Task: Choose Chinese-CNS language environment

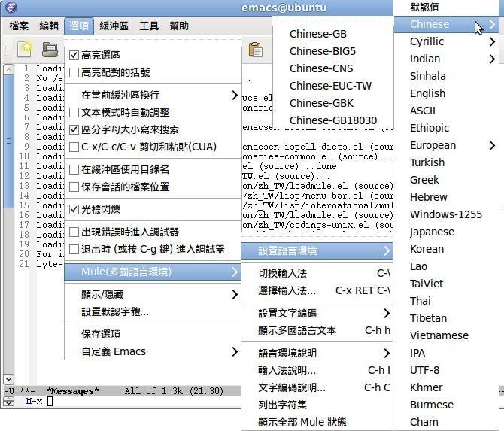Action: pyautogui.click(x=333, y=68)
